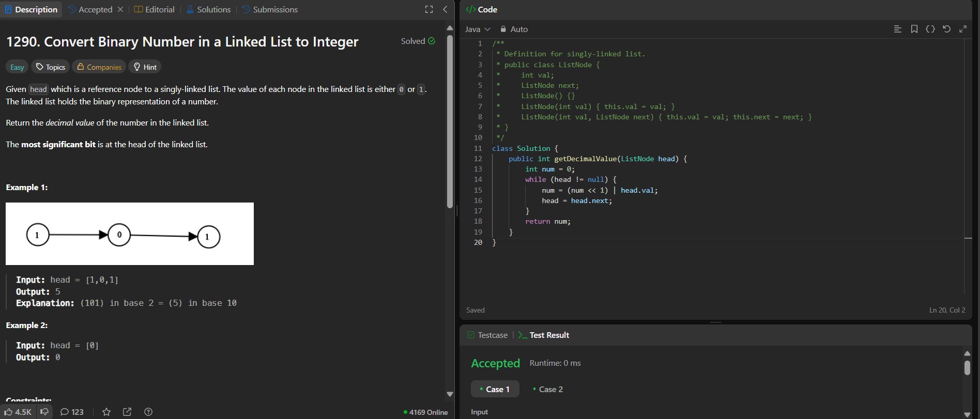The height and width of the screenshot is (419, 980).
Task: Switch to the Editorial tab
Action: coord(154,9)
